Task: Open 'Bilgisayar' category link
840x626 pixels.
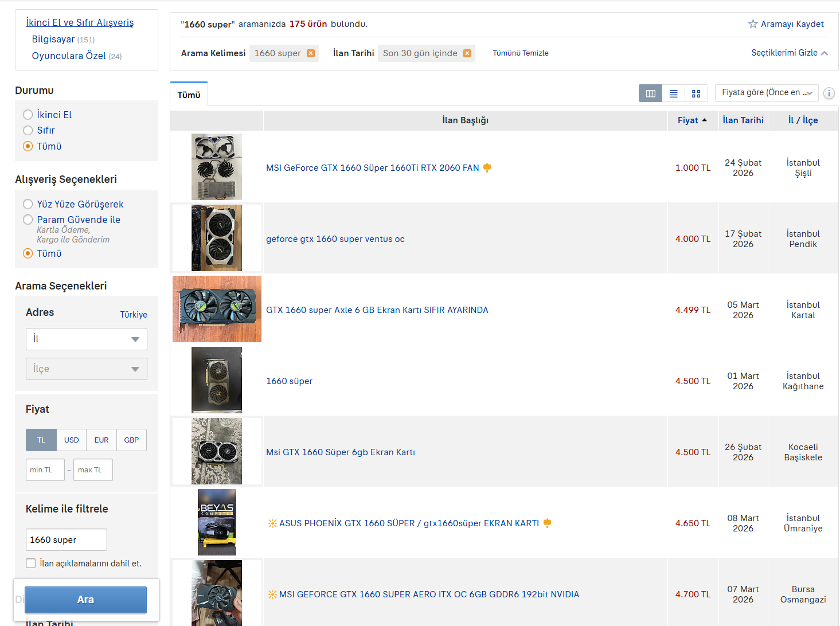Action: (x=53, y=39)
